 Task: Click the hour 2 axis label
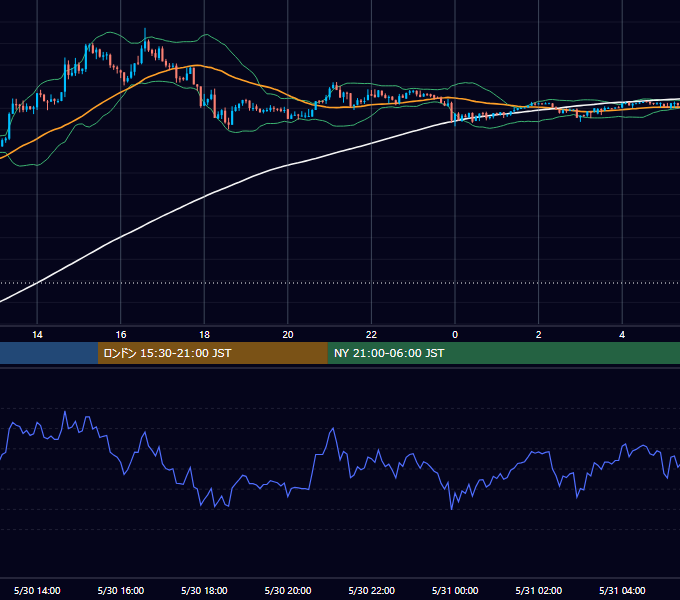point(539,335)
